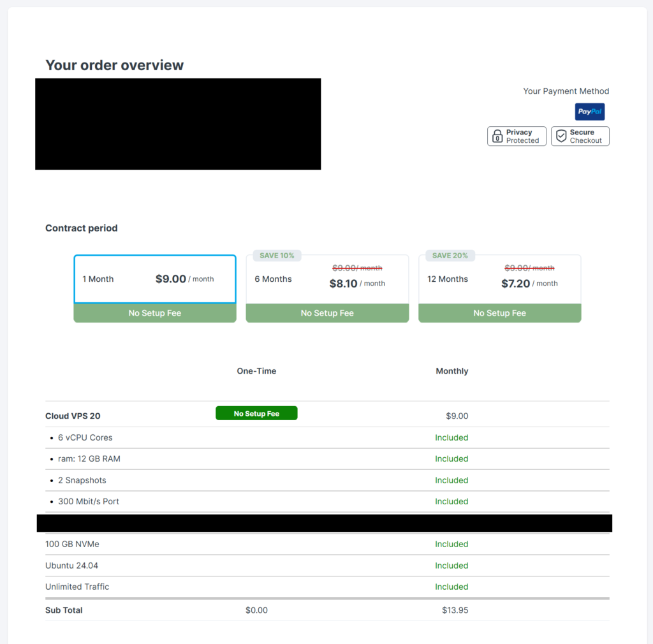Screen dimensions: 653x644
Task: Click Included next to Unlimited Traffic
Action: pyautogui.click(x=451, y=587)
